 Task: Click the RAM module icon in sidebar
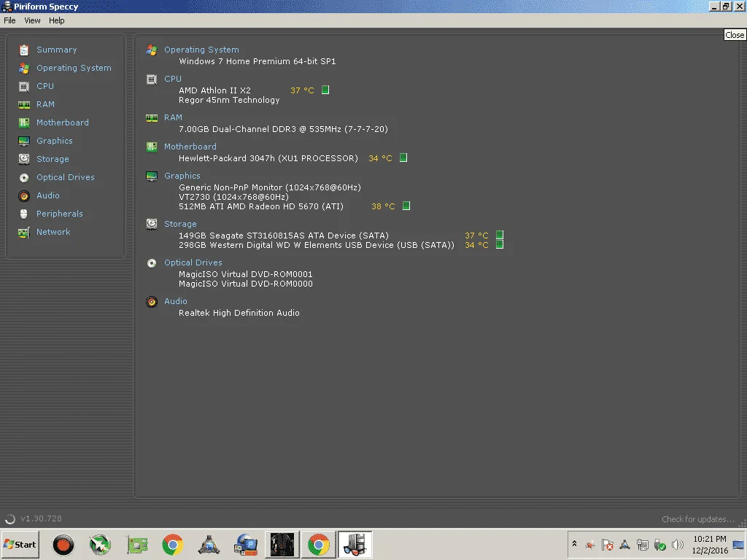(24, 105)
